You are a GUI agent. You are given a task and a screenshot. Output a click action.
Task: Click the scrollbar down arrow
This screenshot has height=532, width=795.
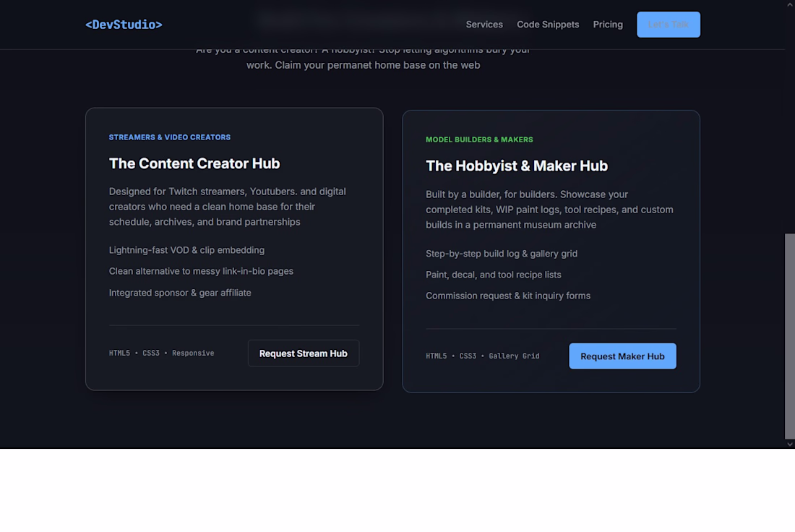[789, 445]
